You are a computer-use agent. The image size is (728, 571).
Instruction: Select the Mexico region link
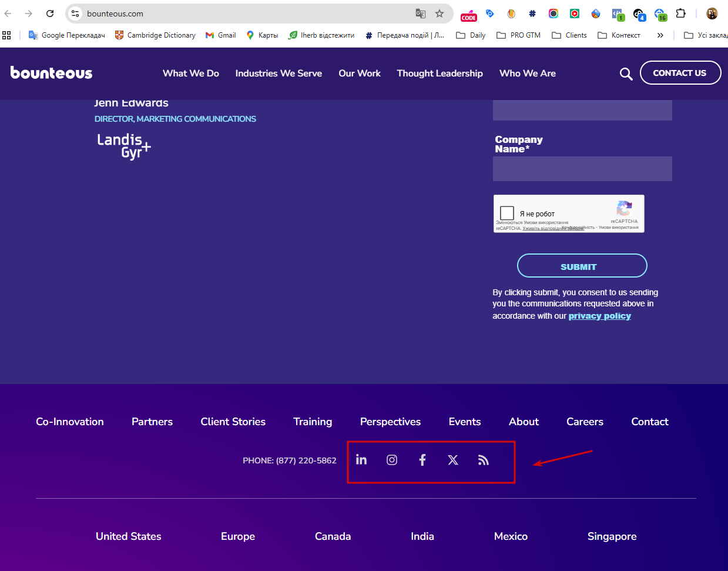click(x=511, y=536)
